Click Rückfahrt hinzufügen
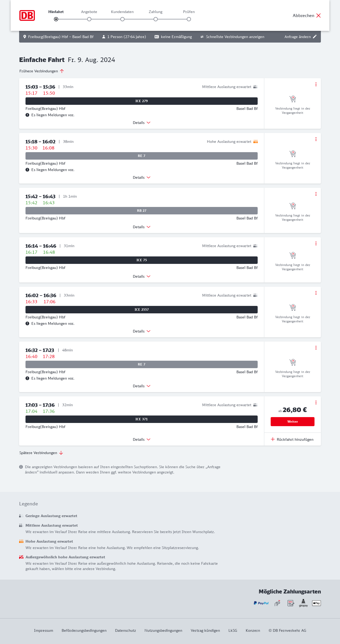Viewport: 340px width, 644px height. [x=292, y=439]
